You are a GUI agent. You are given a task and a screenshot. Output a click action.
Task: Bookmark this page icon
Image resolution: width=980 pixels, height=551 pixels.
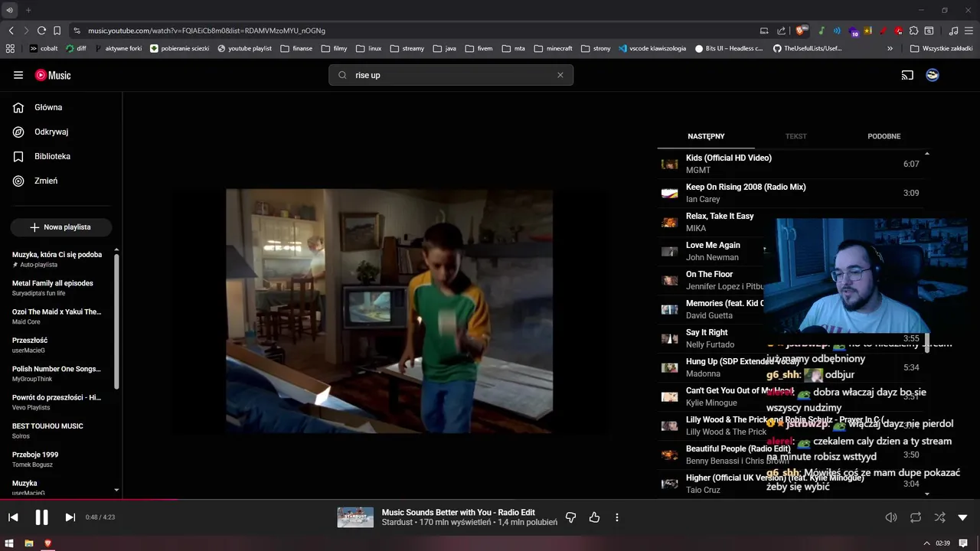(x=57, y=31)
